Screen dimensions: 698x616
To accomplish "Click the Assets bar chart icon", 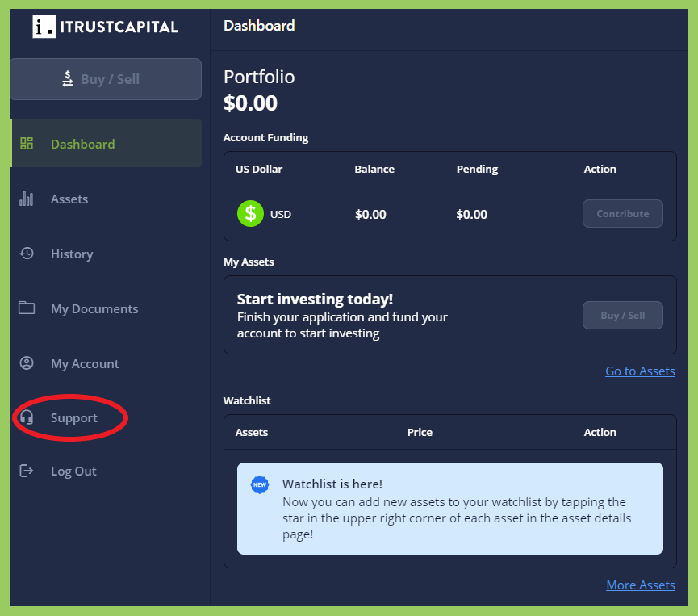I will [27, 199].
